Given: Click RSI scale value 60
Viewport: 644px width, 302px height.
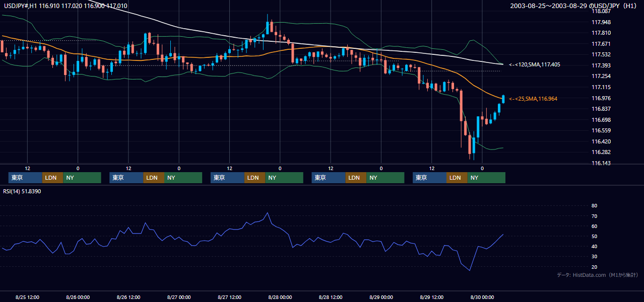Looking at the screenshot, I should 594,226.
